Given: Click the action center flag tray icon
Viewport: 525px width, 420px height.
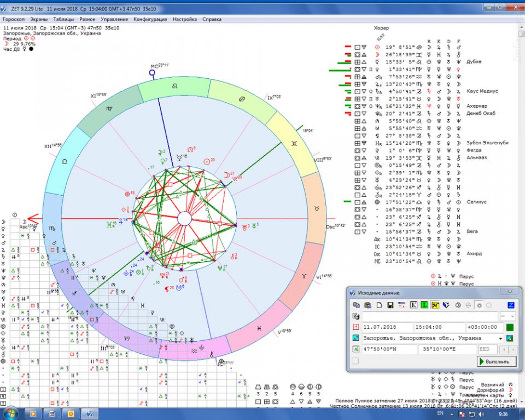Looking at the screenshot, I should pyautogui.click(x=462, y=415).
